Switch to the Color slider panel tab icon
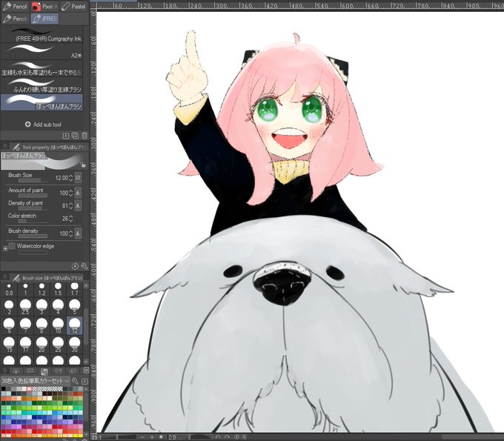The height and width of the screenshot is (441, 504). (x=30, y=371)
